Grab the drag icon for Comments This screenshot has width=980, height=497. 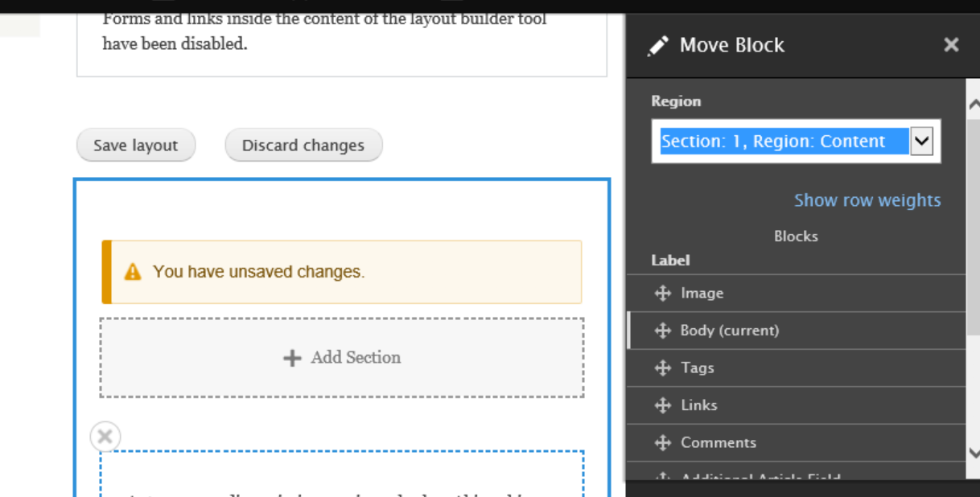[663, 442]
